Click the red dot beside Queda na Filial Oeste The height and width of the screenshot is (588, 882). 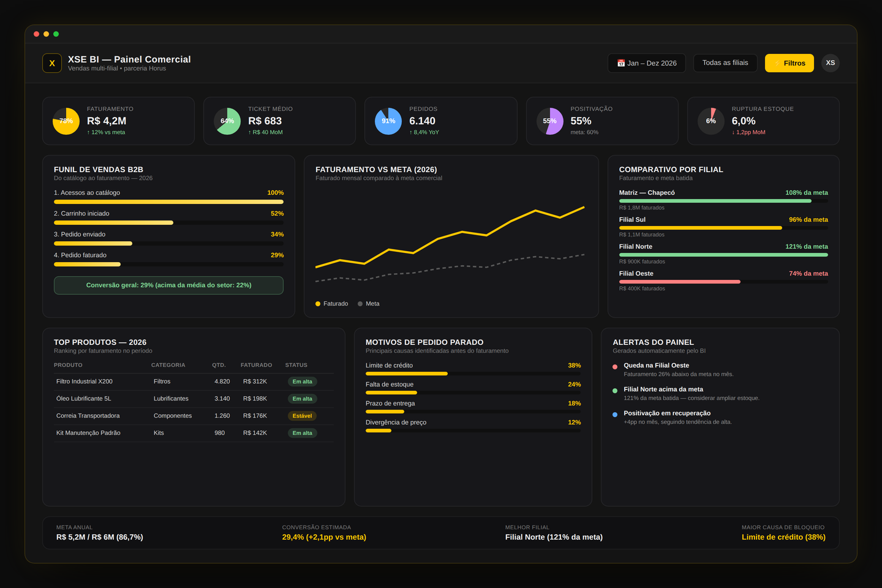[x=615, y=367]
